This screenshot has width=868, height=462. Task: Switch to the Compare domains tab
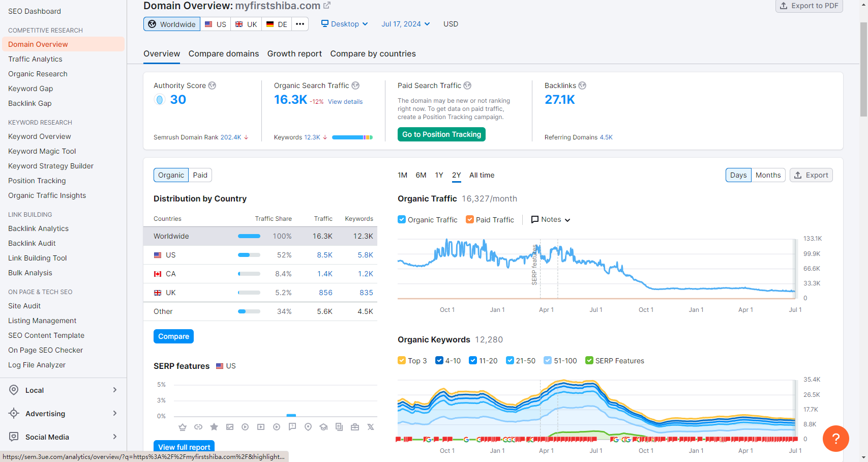coord(224,53)
